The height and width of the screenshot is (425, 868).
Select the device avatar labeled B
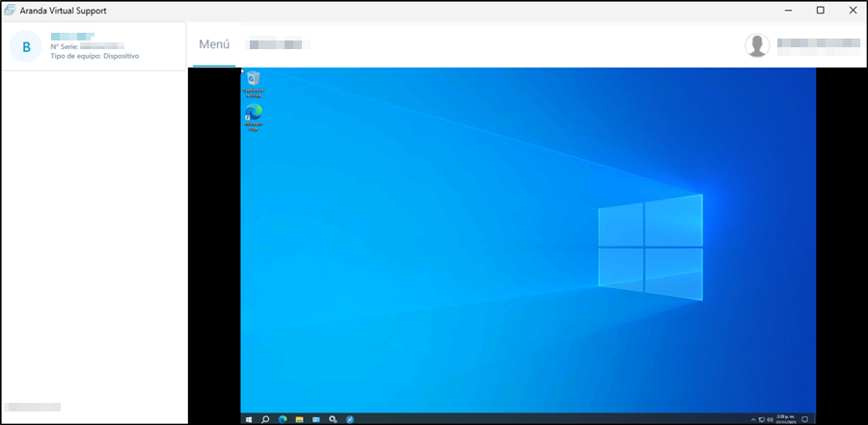pyautogui.click(x=26, y=46)
